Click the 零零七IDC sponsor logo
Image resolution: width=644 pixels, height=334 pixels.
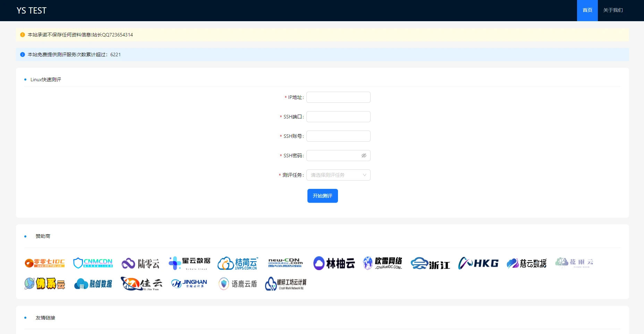pyautogui.click(x=45, y=263)
